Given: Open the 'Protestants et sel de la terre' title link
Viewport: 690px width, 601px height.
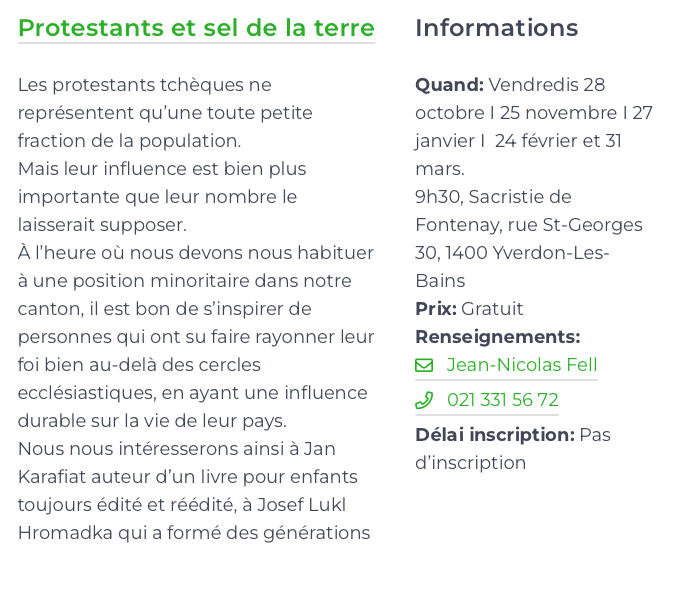Looking at the screenshot, I should pyautogui.click(x=196, y=28).
